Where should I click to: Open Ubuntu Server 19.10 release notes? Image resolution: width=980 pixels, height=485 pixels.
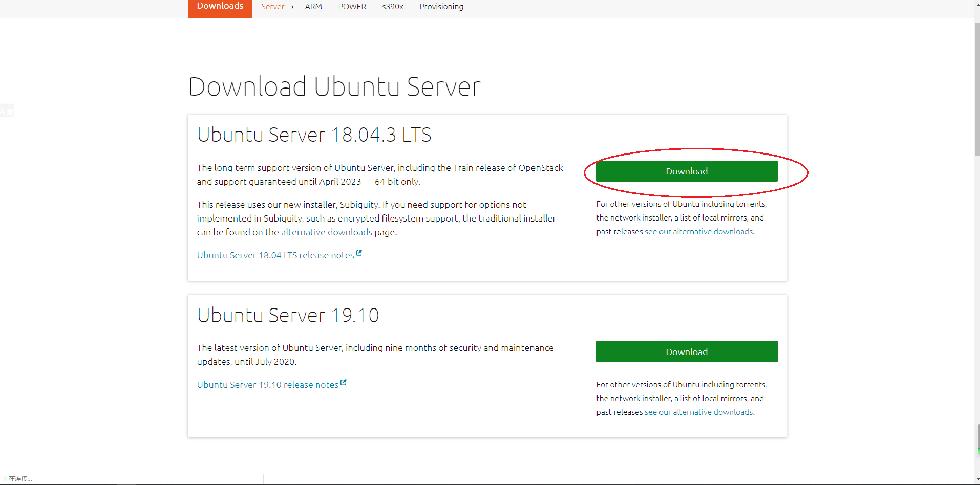pyautogui.click(x=267, y=384)
